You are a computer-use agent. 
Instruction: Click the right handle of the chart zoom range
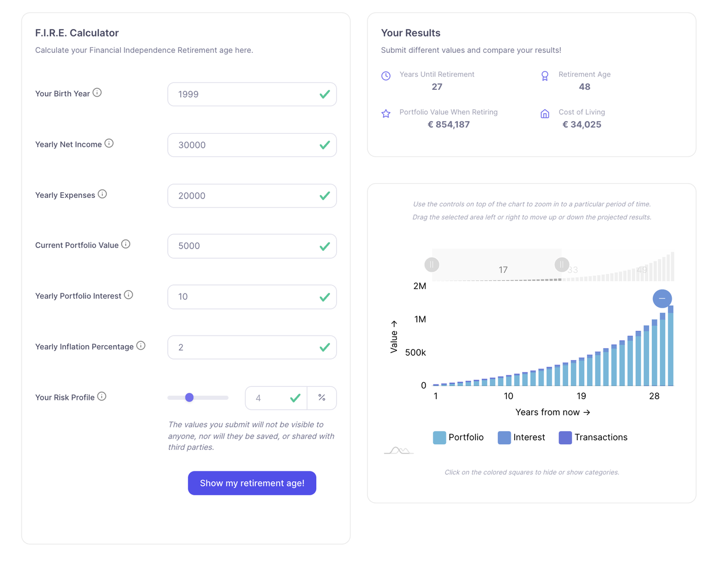562,264
